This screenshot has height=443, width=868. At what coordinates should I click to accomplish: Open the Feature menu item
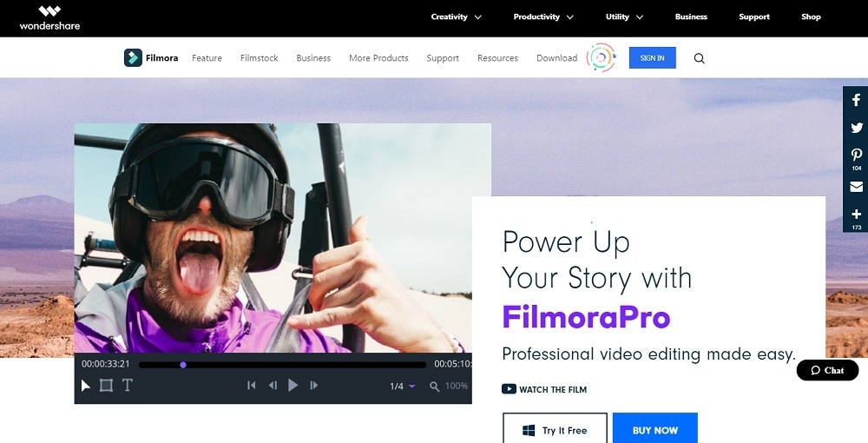pos(207,57)
